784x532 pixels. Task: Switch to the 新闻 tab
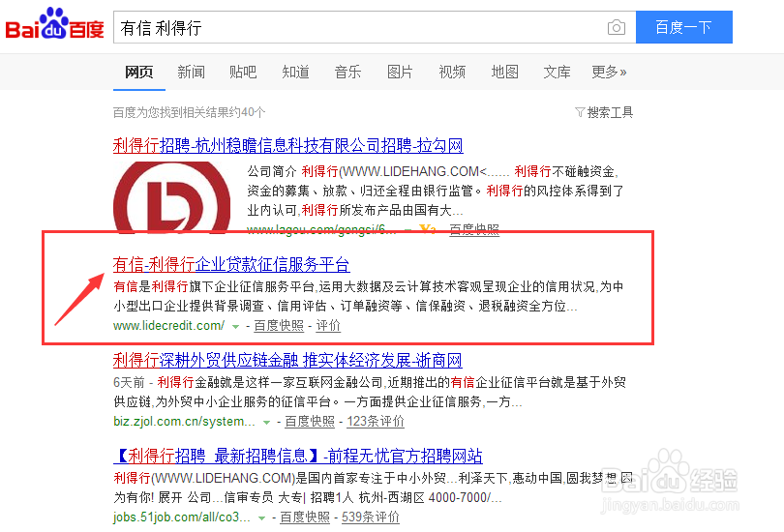(x=191, y=72)
